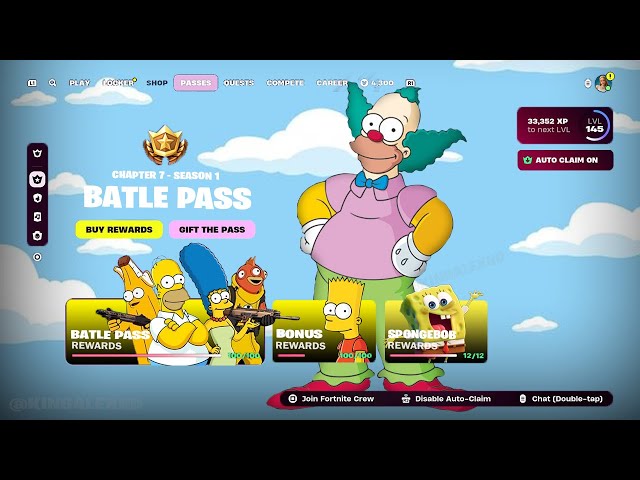Open the music note pass sidebar icon
The image size is (640, 480).
(37, 216)
